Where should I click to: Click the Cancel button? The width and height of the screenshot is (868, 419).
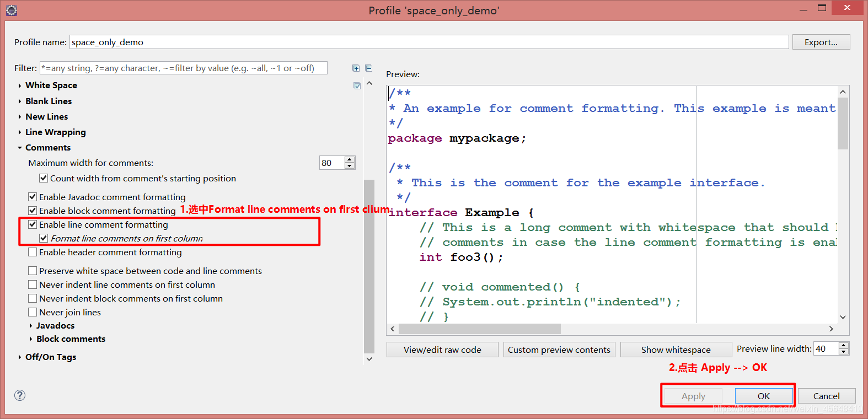point(827,396)
